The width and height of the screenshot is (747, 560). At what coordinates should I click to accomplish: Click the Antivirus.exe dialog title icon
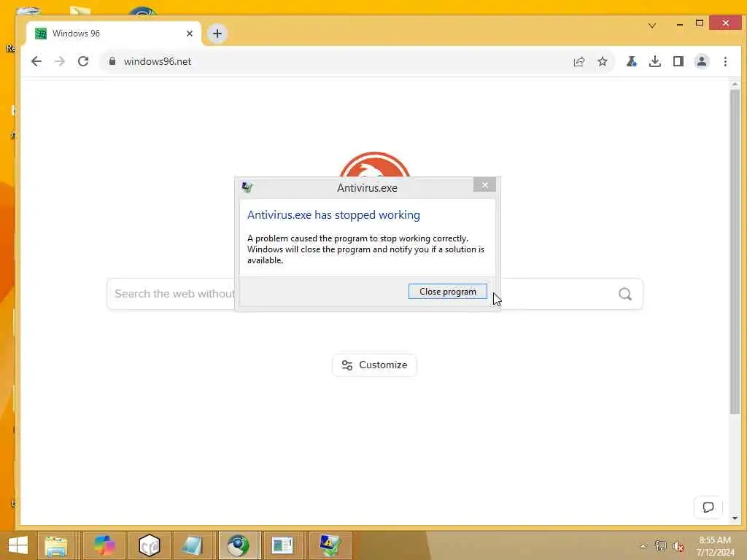click(247, 187)
